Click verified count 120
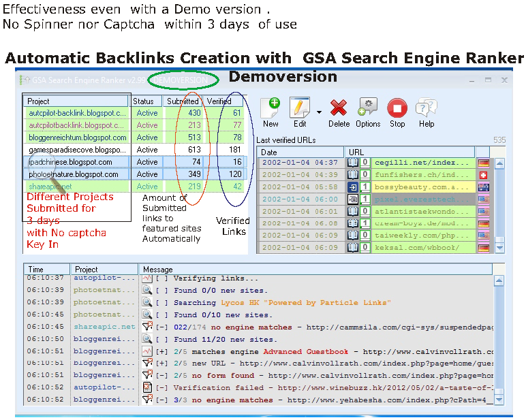The width and height of the screenshot is (526, 420). point(235,174)
